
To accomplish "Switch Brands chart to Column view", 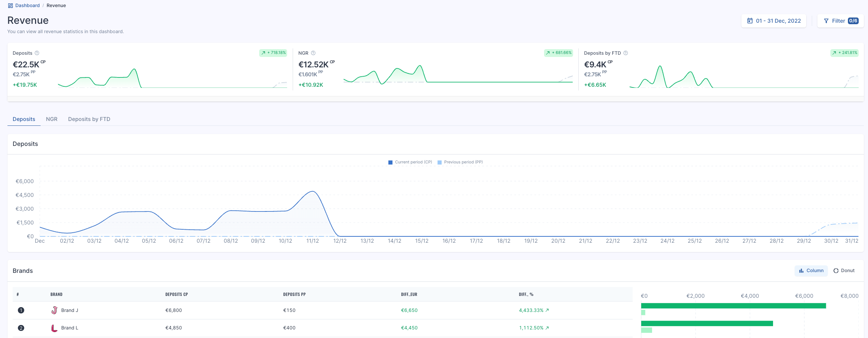I will [x=811, y=271].
